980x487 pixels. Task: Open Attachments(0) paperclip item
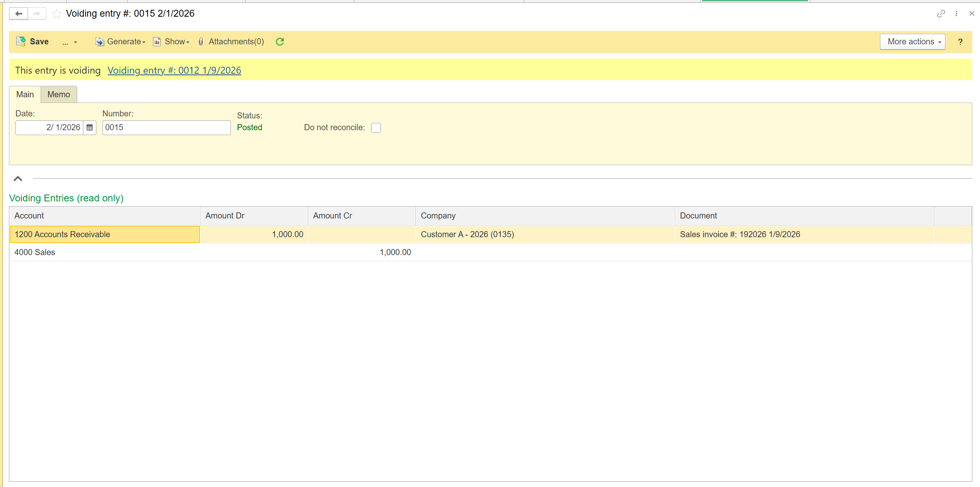coord(231,42)
